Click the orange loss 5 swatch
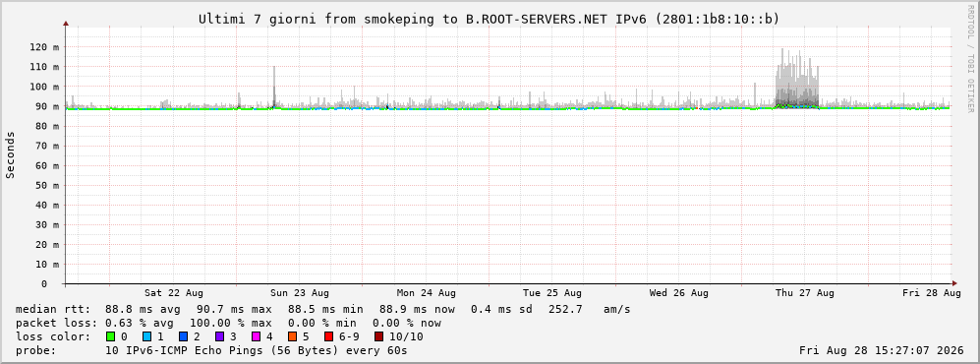The width and height of the screenshot is (980, 364). click(292, 336)
